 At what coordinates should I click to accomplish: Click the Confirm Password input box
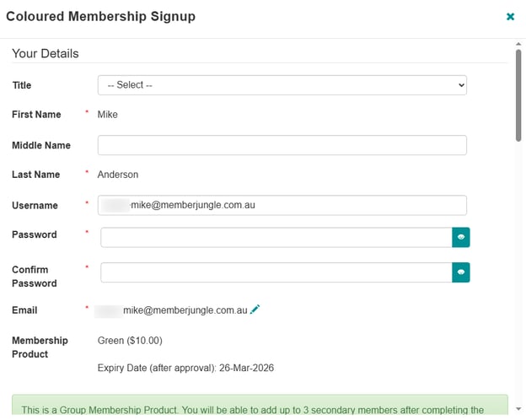click(x=276, y=272)
